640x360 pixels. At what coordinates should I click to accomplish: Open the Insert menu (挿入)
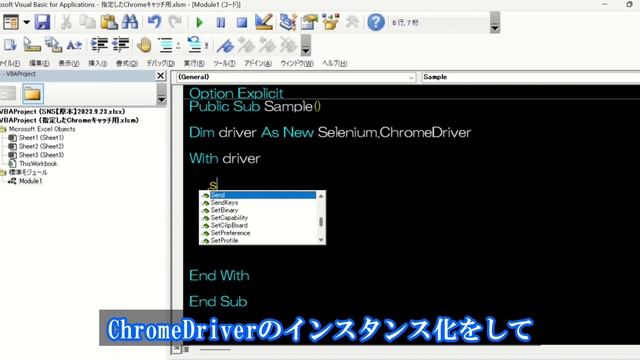click(x=98, y=63)
